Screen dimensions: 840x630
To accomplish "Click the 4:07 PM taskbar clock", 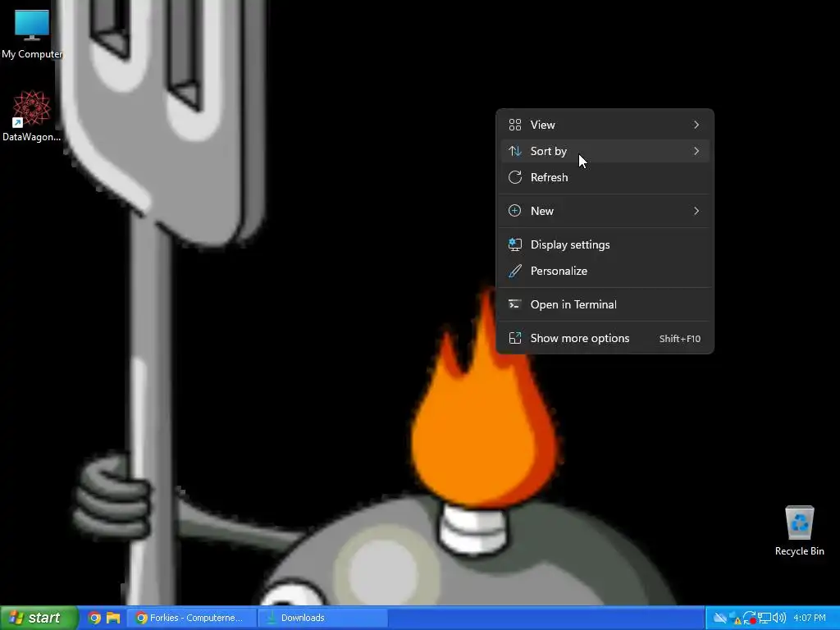I will (809, 618).
